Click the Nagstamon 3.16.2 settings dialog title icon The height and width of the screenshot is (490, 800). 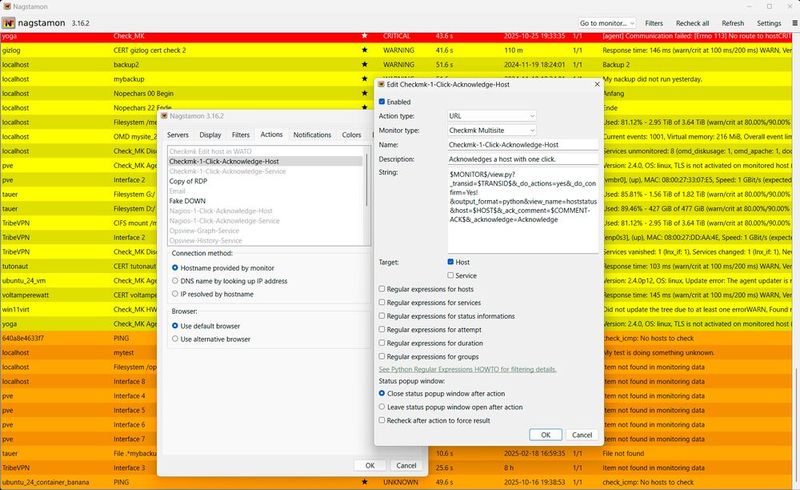pos(164,116)
